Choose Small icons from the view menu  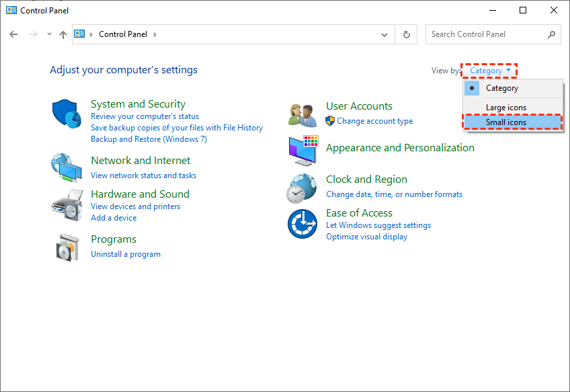point(506,122)
